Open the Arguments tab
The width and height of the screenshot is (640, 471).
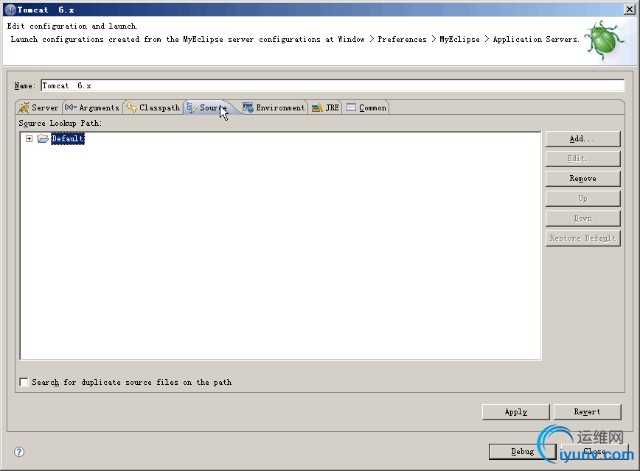pos(92,108)
